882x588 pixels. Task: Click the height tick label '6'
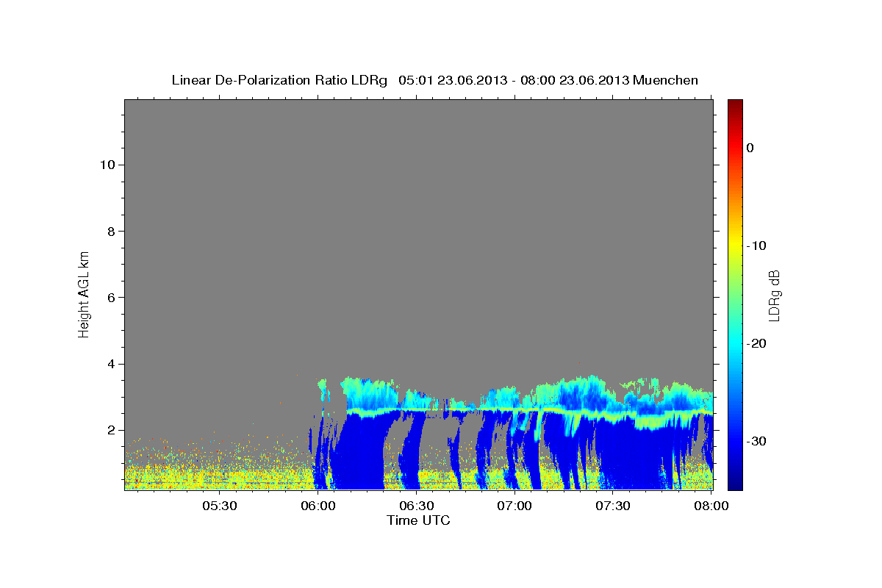111,297
